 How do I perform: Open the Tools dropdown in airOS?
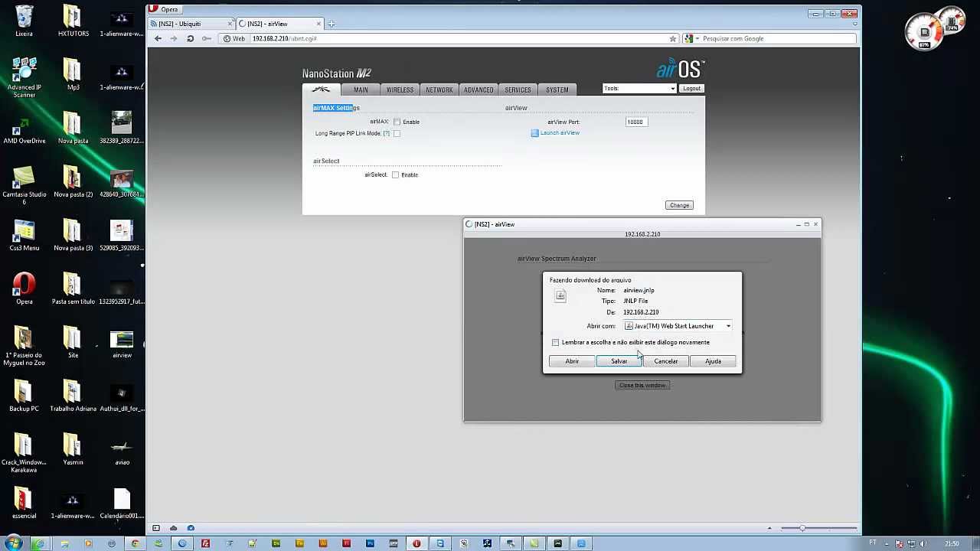click(639, 89)
